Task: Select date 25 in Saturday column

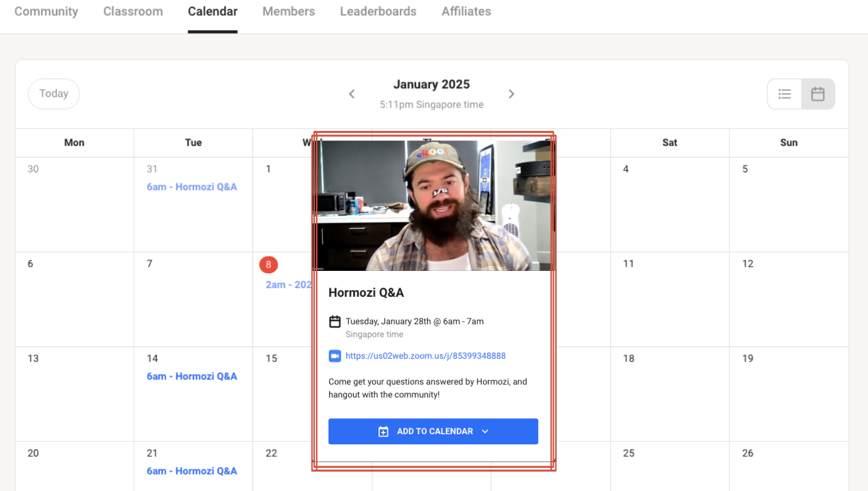Action: (x=629, y=453)
